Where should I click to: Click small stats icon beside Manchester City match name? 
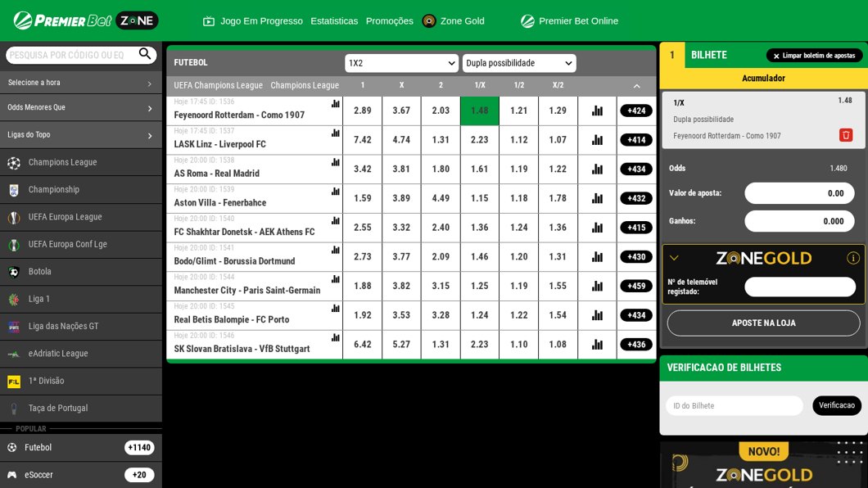[336, 279]
